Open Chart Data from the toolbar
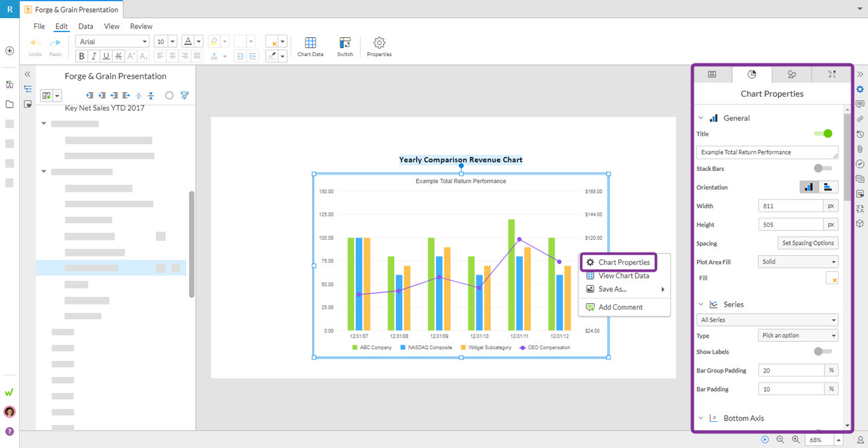 coord(310,45)
